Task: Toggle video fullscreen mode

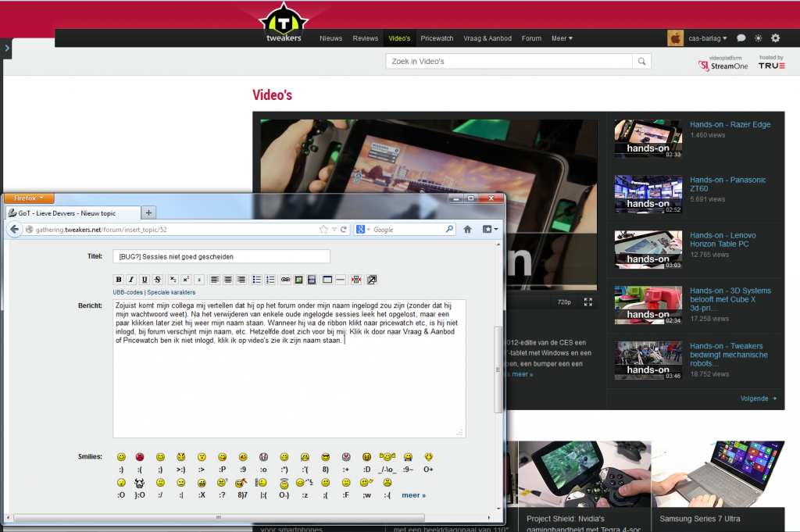Action: coord(588,302)
